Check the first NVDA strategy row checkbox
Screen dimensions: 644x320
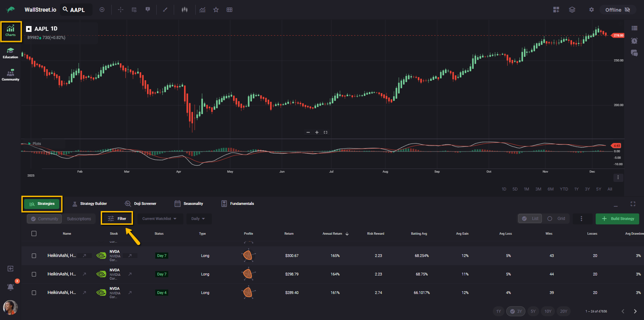[34, 256]
